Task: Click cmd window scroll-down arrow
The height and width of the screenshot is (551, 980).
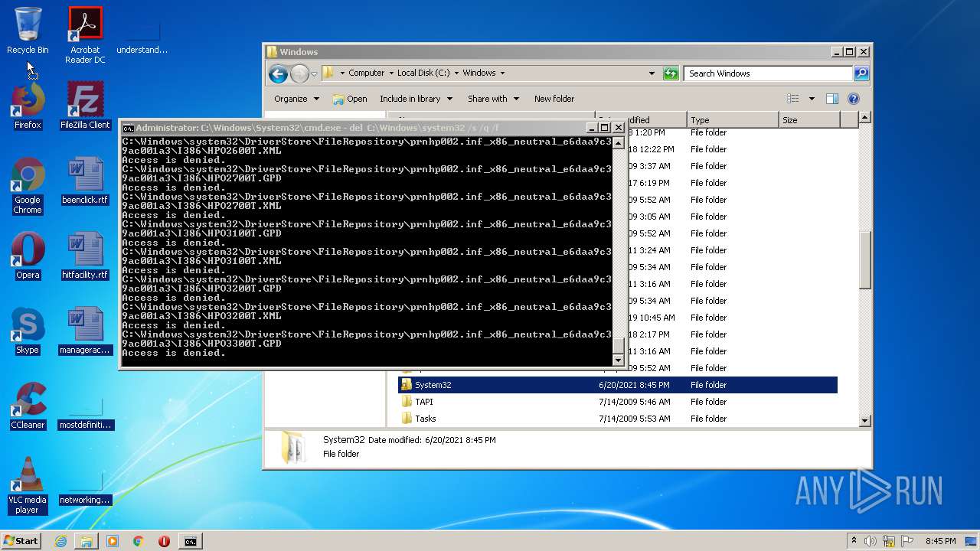Action: (619, 360)
